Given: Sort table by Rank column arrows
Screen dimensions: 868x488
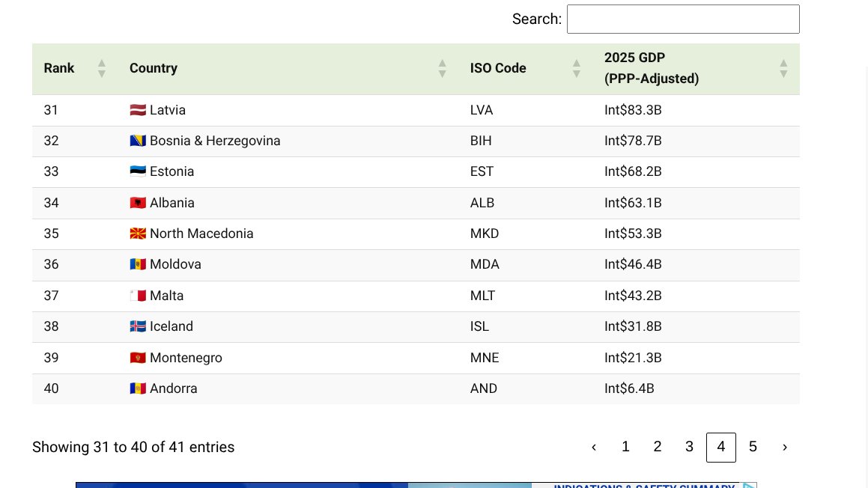Looking at the screenshot, I should pos(101,69).
